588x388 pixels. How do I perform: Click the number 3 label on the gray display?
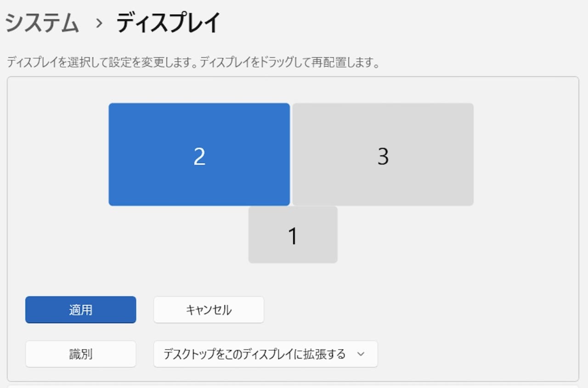pyautogui.click(x=383, y=157)
